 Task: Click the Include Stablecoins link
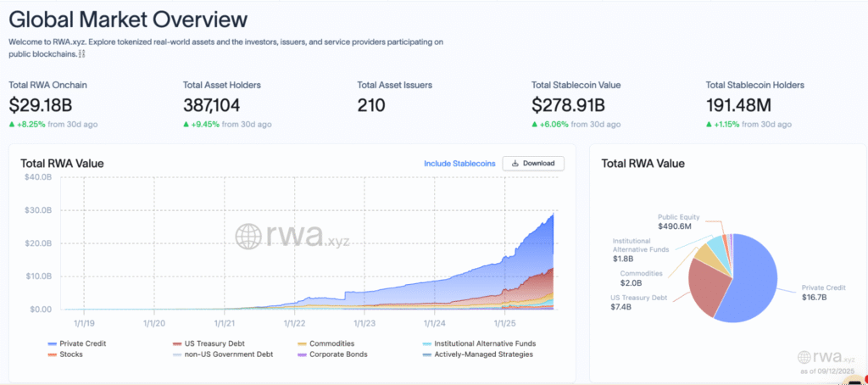coord(459,164)
